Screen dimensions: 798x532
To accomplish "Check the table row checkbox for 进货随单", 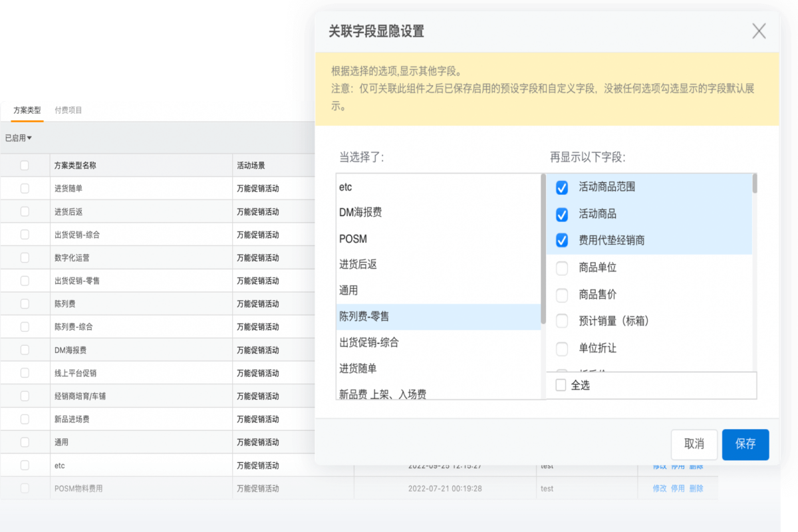I will pos(25,189).
